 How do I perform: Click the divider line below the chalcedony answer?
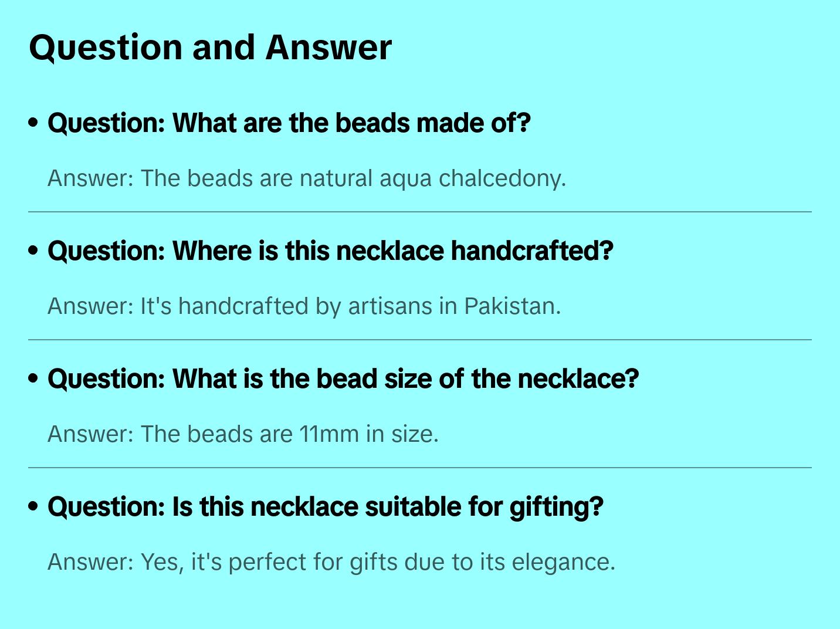point(420,212)
